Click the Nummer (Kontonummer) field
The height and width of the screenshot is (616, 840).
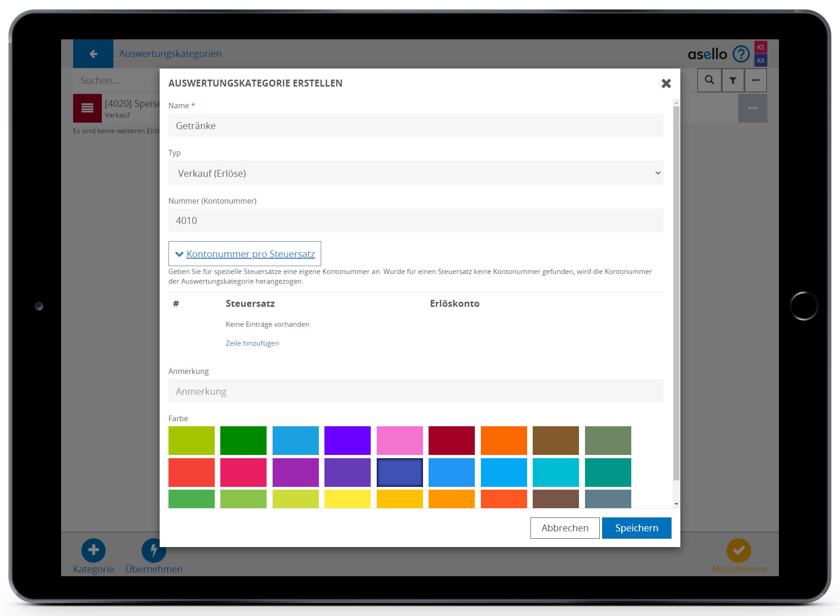point(416,221)
